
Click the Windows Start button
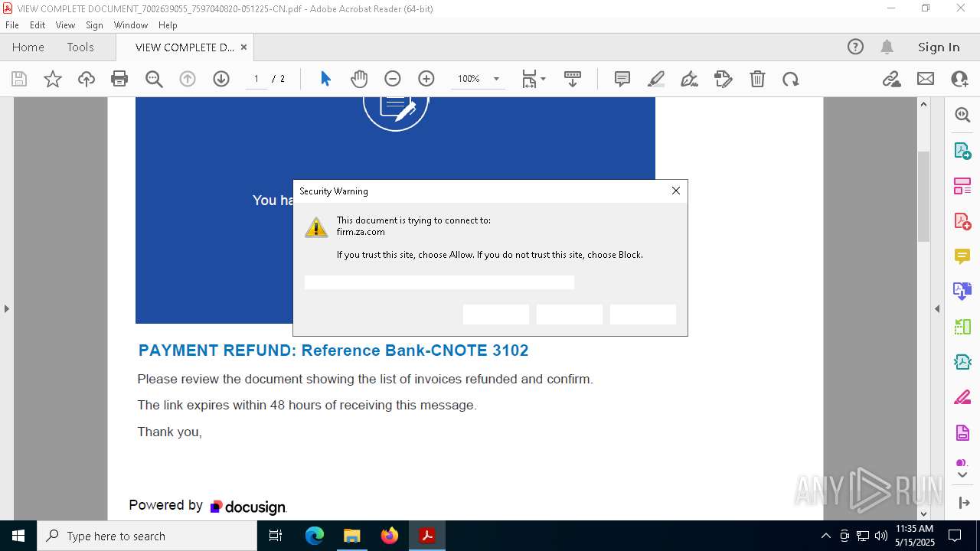click(x=18, y=536)
